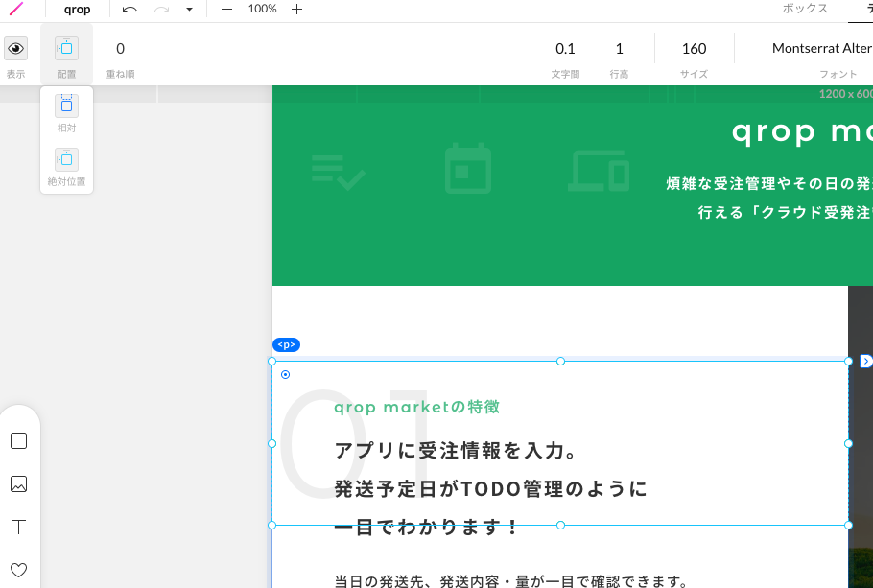Toggle the 表示 eye visibility icon

click(x=15, y=49)
